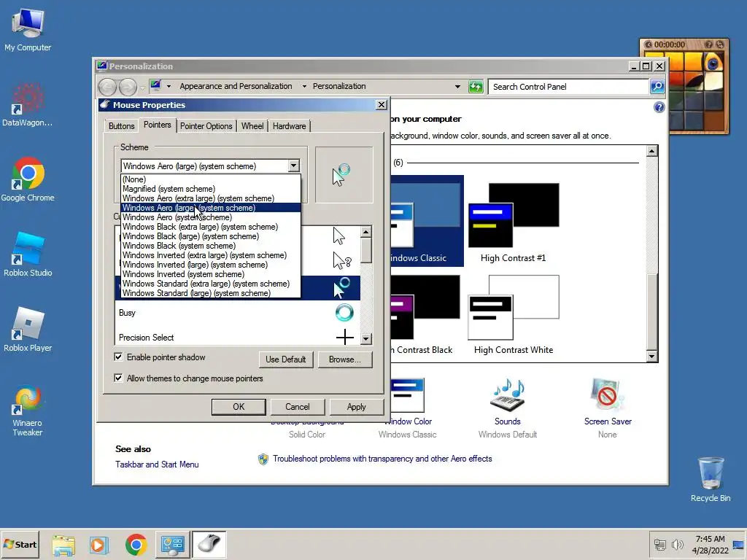Toggle Enable pointer shadow checkbox
The image size is (747, 560).
coord(118,357)
